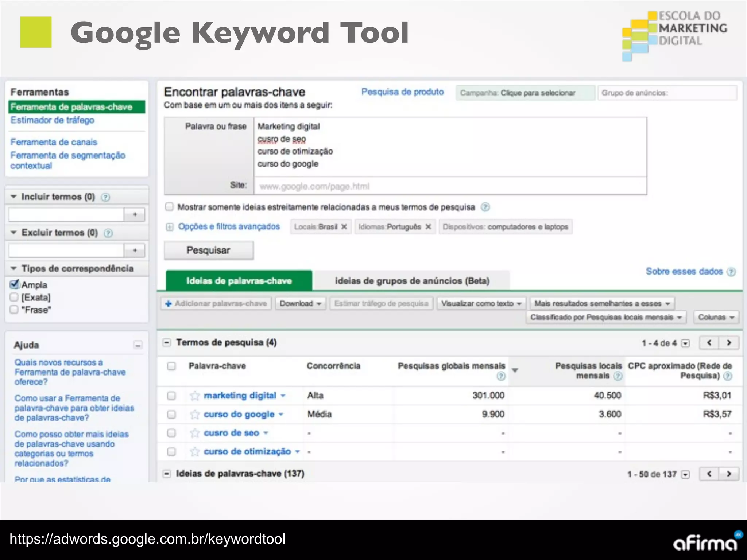Star the curso de otimização keyword
The height and width of the screenshot is (560, 747).
[195, 452]
